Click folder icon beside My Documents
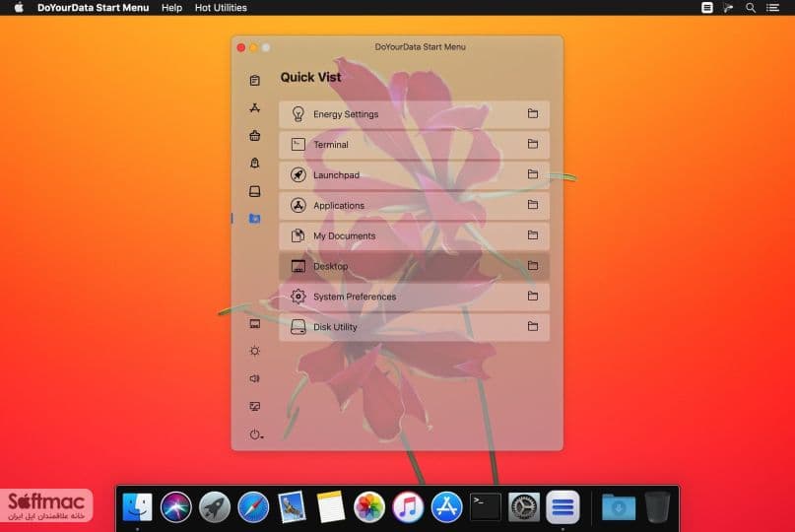 (532, 235)
